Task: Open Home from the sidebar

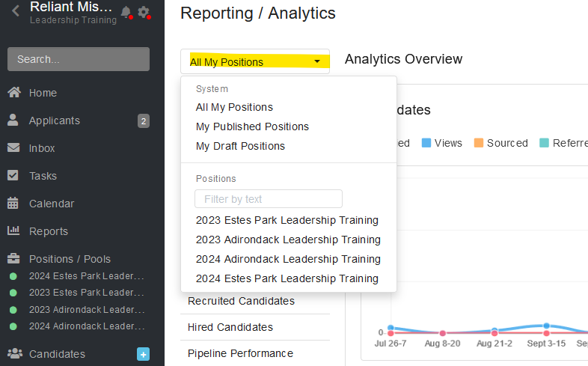Action: point(43,93)
